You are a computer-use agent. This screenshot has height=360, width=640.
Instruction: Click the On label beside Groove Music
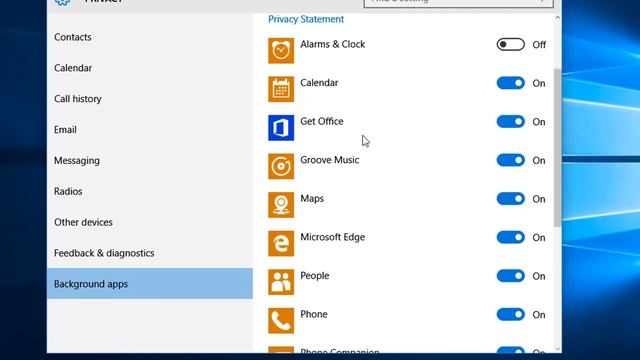[539, 160]
